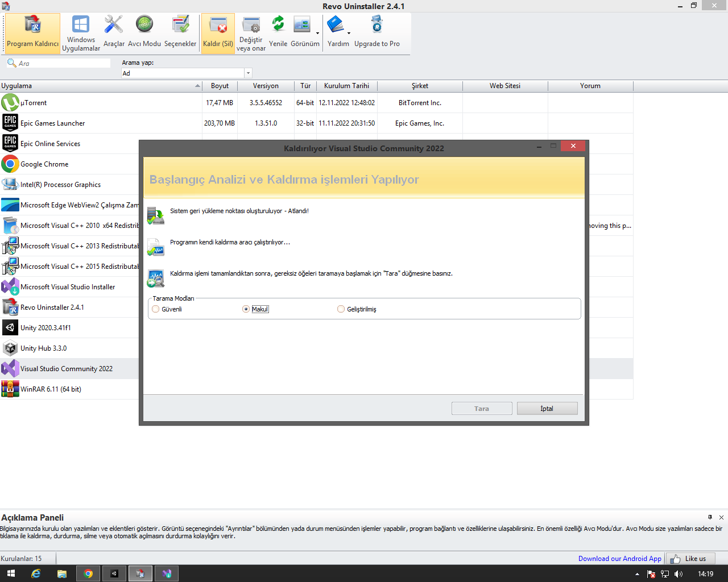
Task: Open Windows Start button
Action: tap(11, 573)
